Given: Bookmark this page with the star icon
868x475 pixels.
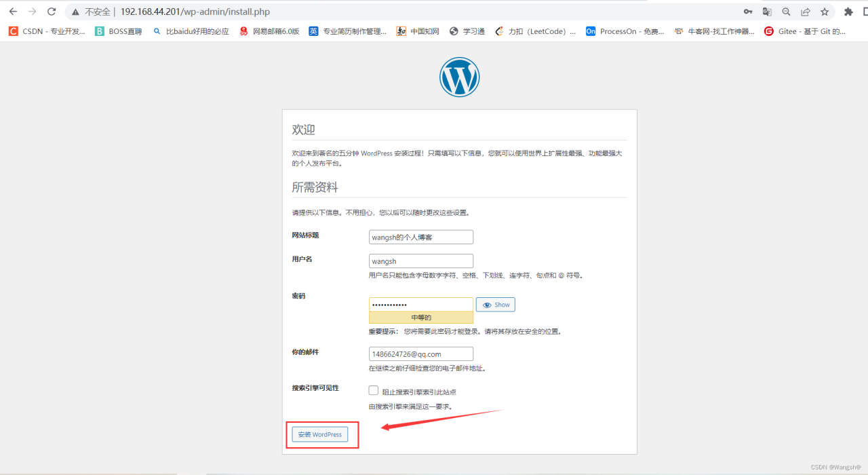Looking at the screenshot, I should pyautogui.click(x=824, y=12).
